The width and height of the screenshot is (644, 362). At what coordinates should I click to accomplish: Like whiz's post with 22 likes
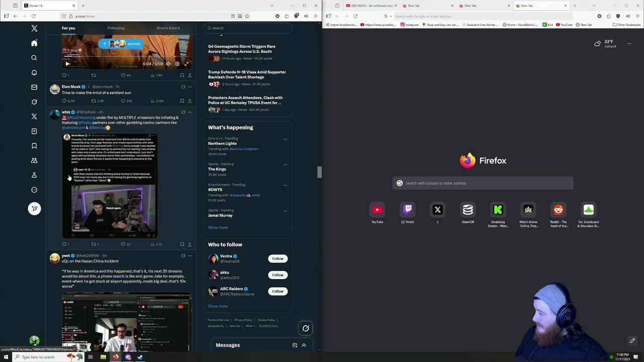[x=125, y=244]
